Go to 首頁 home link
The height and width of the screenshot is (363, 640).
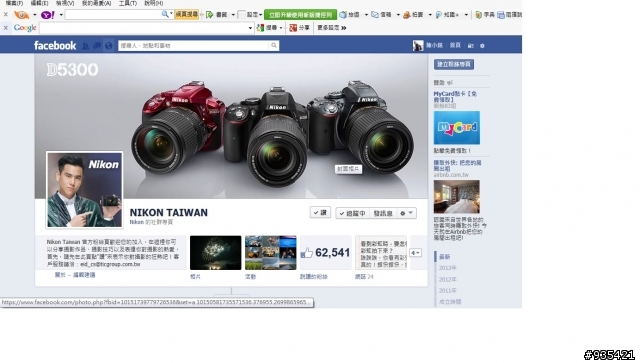coord(455,46)
